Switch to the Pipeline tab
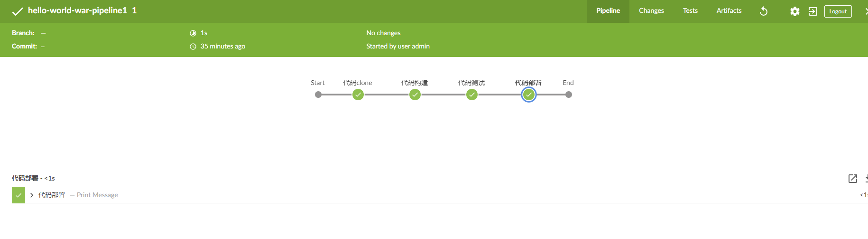Image resolution: width=868 pixels, height=239 pixels. click(608, 11)
